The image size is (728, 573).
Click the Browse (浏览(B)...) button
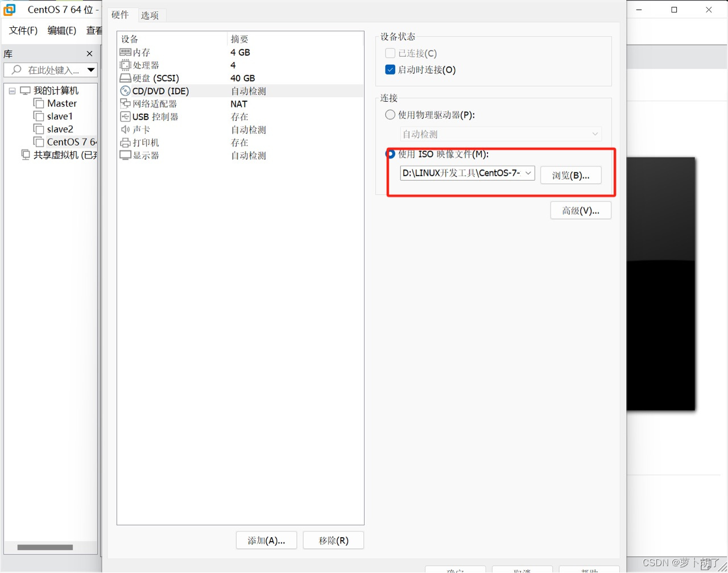coord(570,175)
